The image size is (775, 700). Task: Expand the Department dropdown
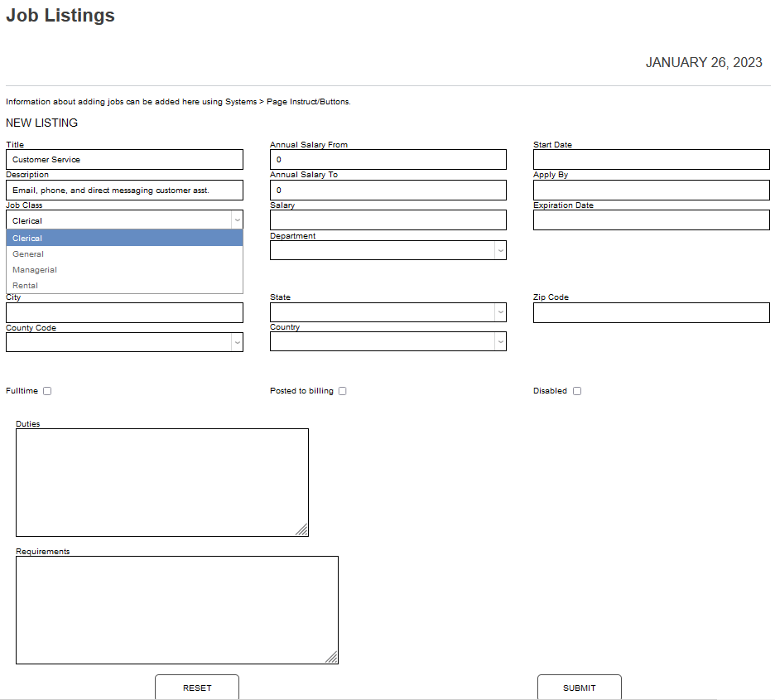click(499, 250)
